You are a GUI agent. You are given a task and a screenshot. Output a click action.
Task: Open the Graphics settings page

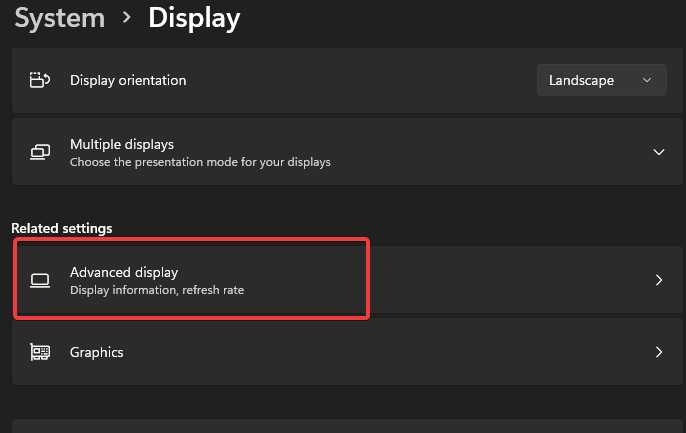coord(347,352)
